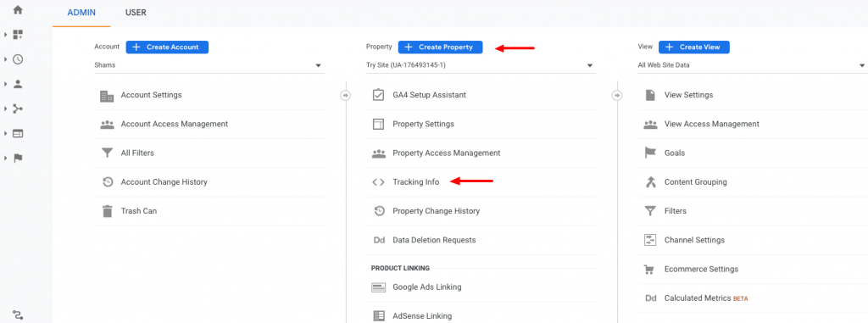Open the Audience person icon in the sidebar
The width and height of the screenshot is (868, 323).
[18, 84]
